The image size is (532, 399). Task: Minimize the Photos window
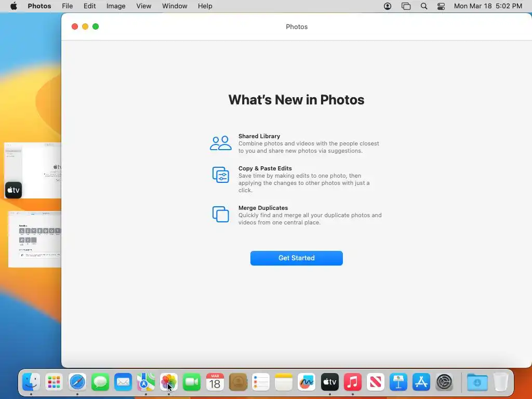85,26
